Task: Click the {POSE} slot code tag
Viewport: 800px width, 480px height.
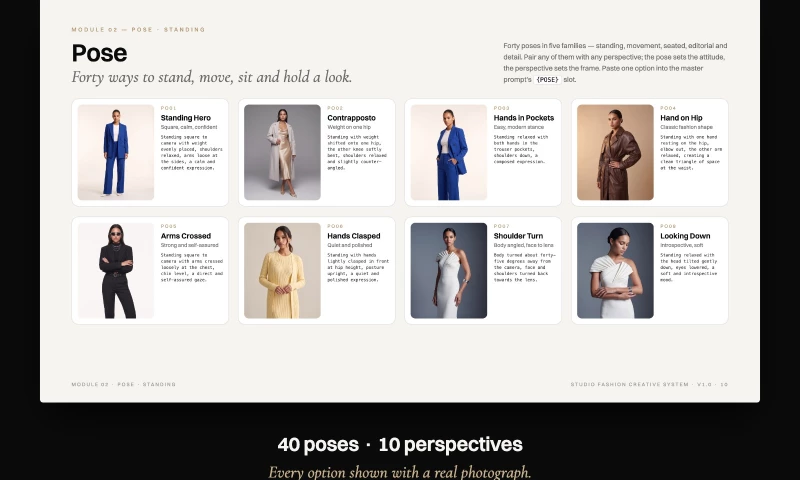Action: (547, 80)
